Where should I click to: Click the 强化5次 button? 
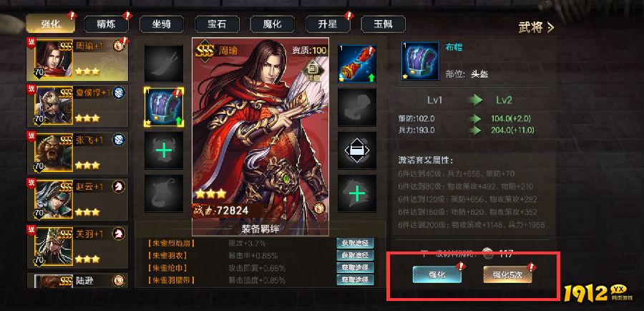[x=507, y=274]
